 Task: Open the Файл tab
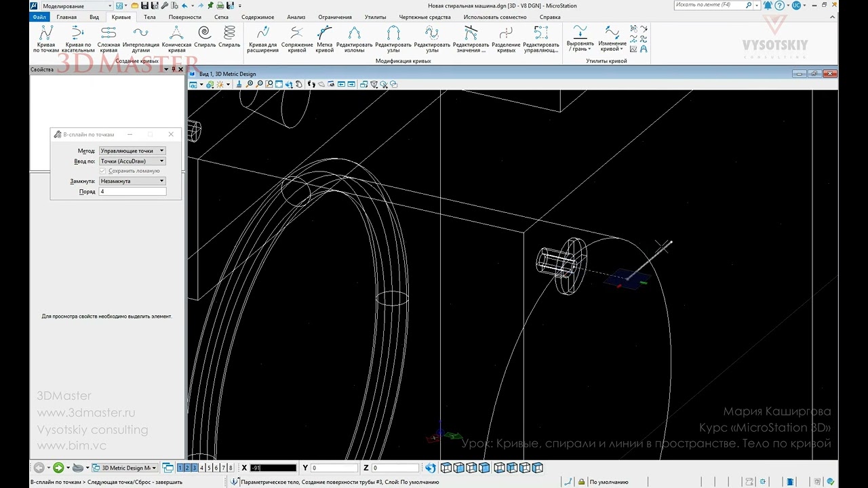pos(39,17)
